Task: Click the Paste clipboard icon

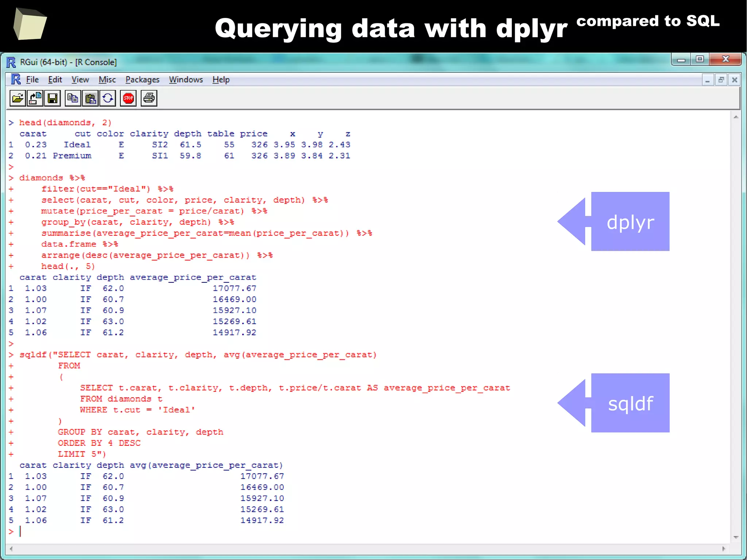Action: coord(90,98)
